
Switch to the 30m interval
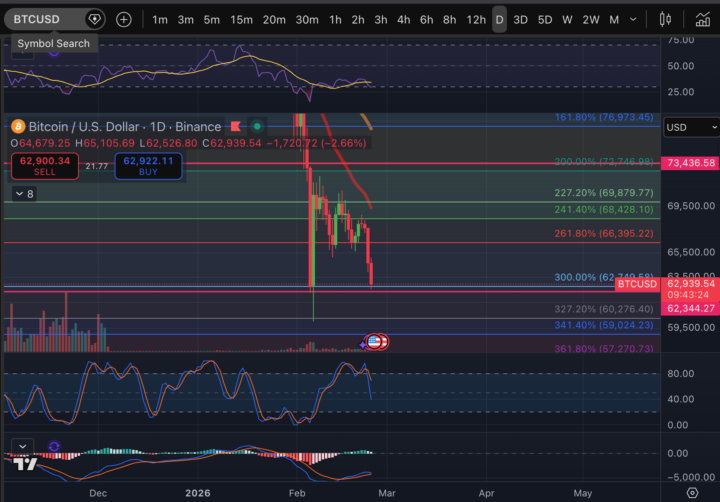point(307,20)
